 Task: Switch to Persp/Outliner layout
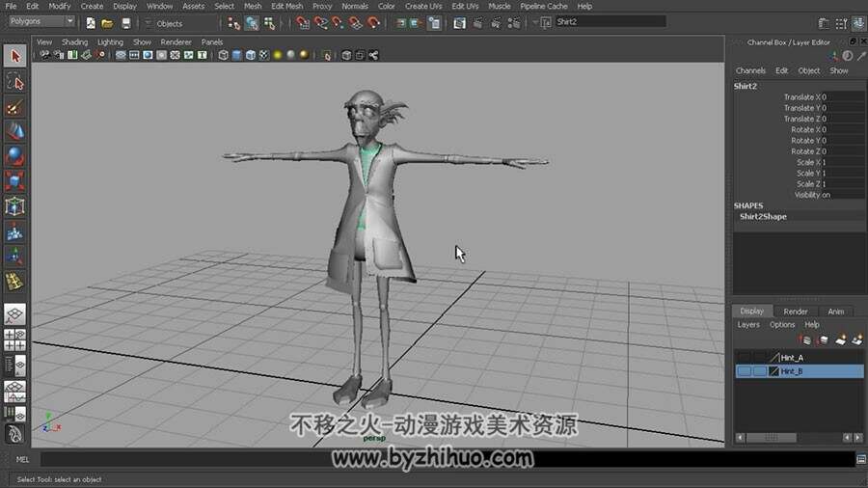(14, 366)
